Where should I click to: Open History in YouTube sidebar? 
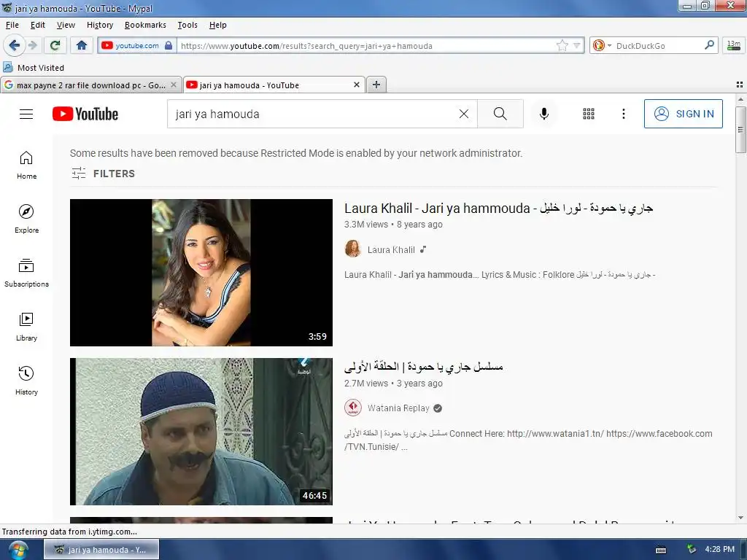(x=27, y=381)
